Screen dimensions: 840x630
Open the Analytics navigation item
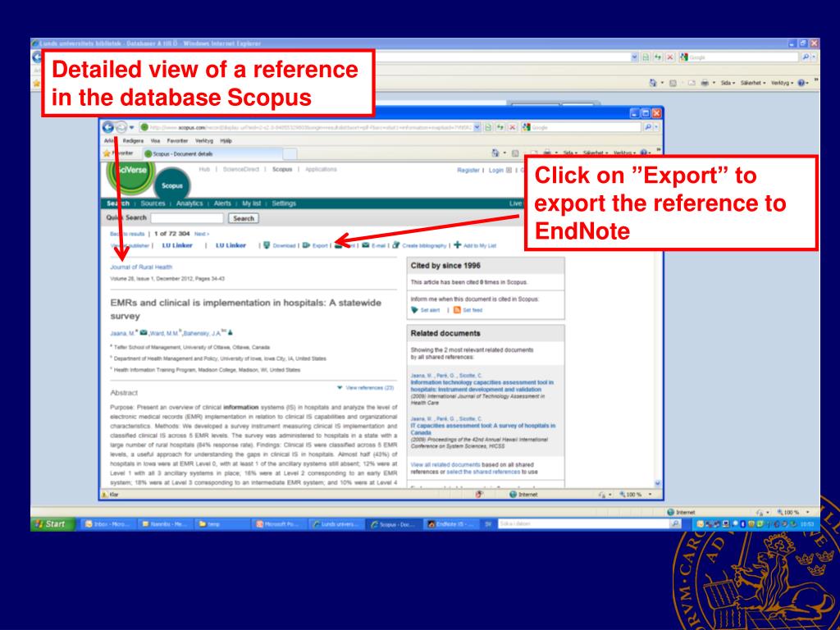pyautogui.click(x=189, y=203)
